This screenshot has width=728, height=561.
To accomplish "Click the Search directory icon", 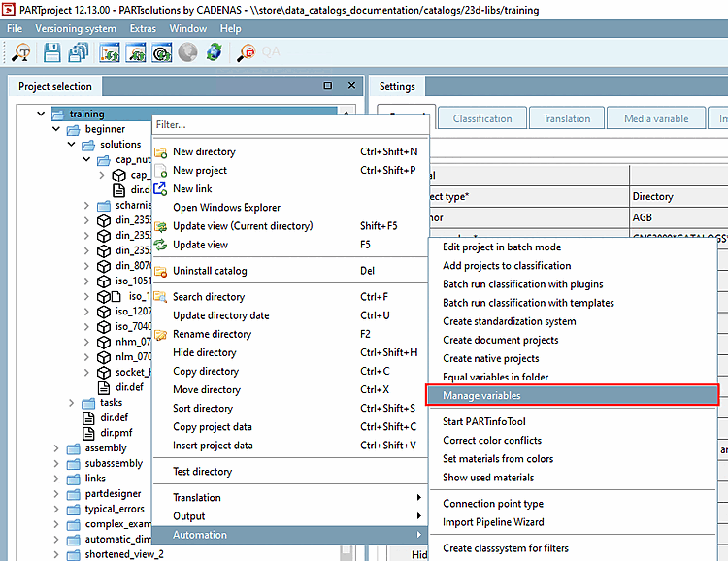I will [160, 297].
